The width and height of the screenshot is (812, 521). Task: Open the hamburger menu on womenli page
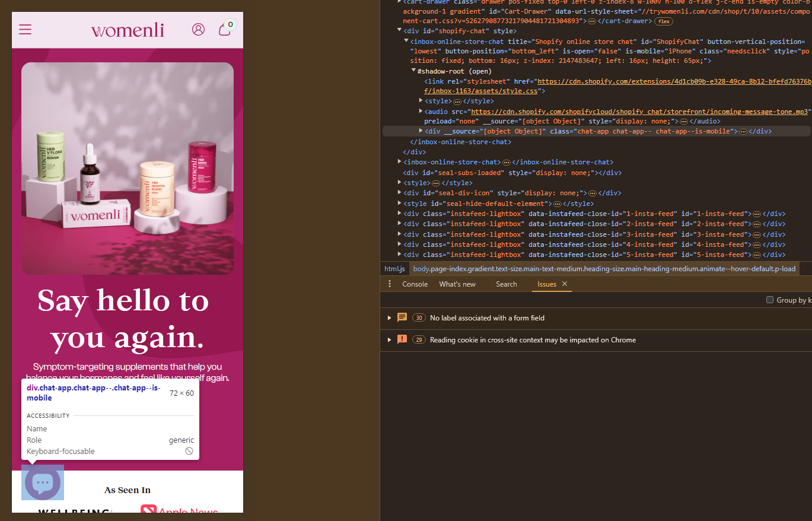point(25,29)
